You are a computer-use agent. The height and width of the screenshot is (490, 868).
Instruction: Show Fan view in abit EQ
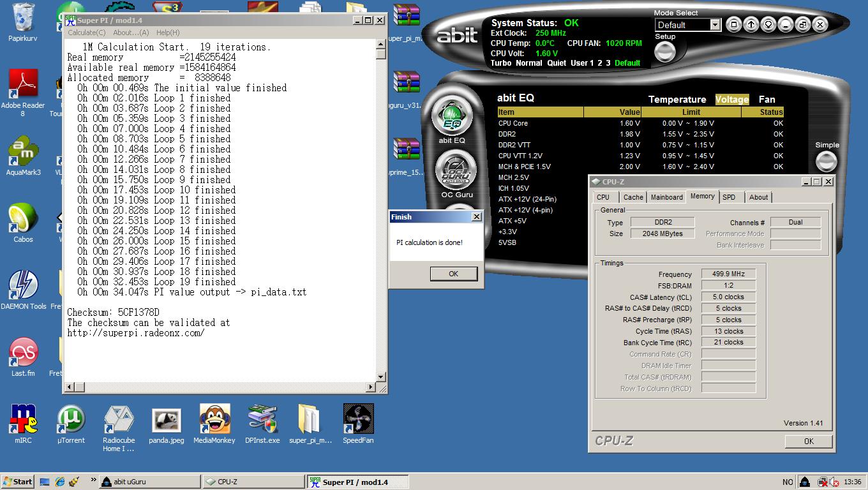(767, 100)
